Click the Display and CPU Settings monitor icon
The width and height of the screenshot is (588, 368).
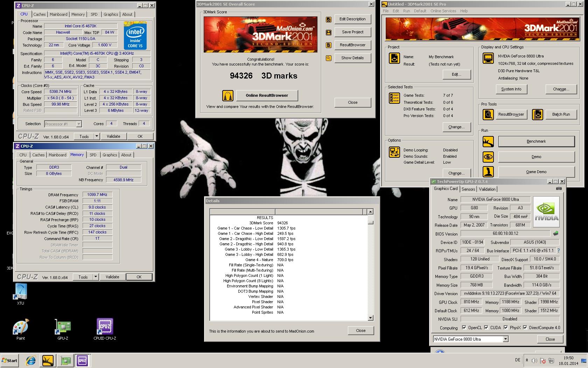488,58
